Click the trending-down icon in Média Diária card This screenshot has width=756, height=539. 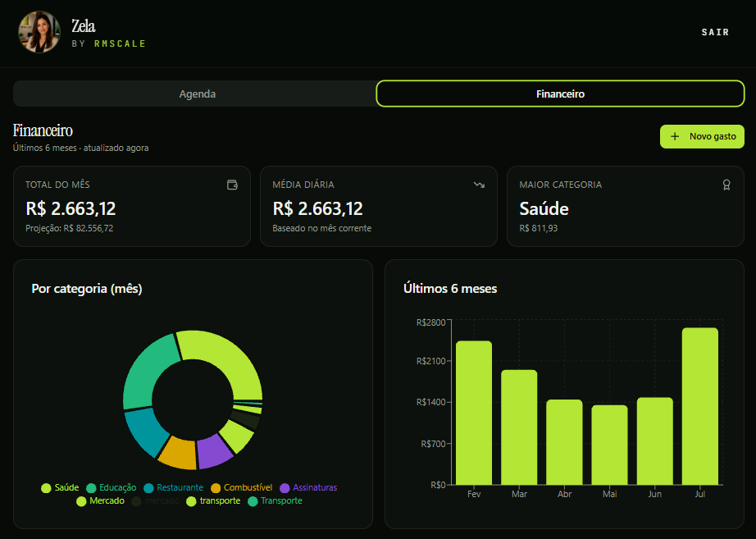[x=479, y=185]
